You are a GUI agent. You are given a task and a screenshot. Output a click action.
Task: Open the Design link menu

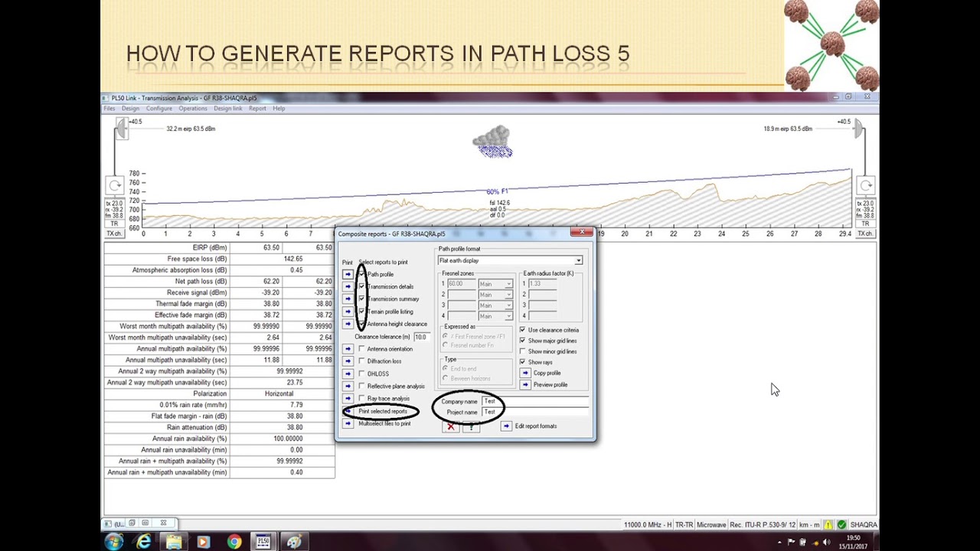pos(227,109)
